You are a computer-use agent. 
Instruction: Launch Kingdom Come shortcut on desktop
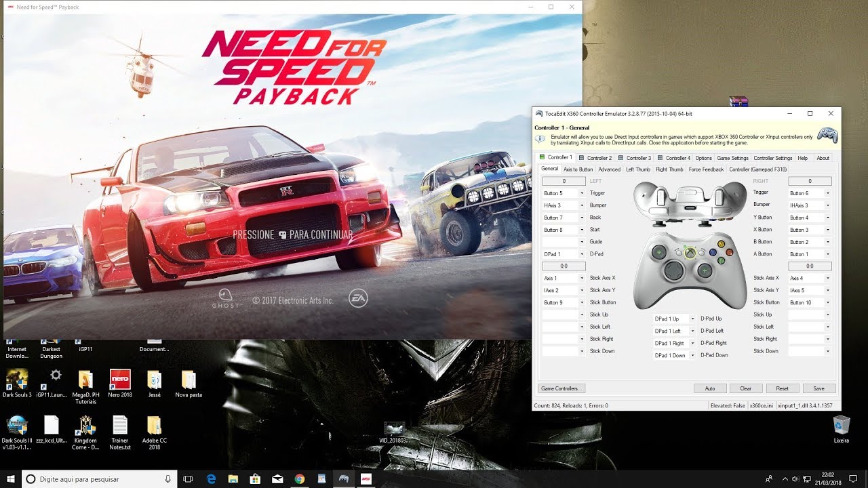[85, 432]
